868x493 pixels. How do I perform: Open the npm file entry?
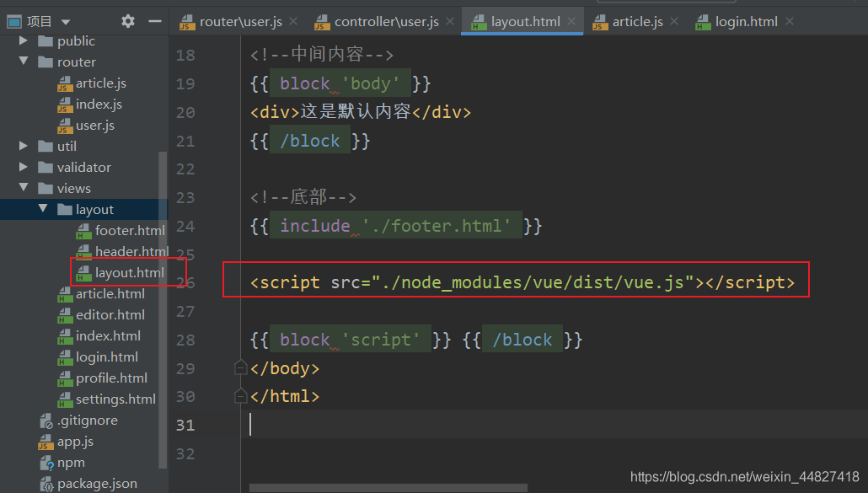pos(71,462)
